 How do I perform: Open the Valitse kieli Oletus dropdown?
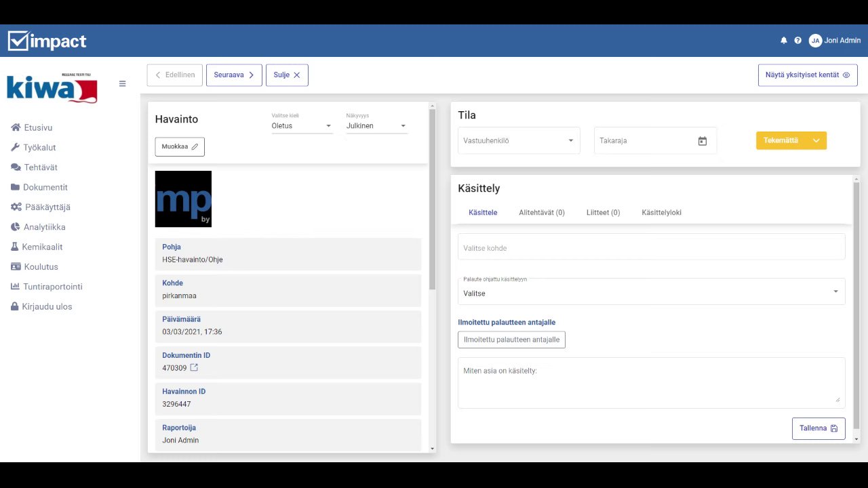[302, 125]
